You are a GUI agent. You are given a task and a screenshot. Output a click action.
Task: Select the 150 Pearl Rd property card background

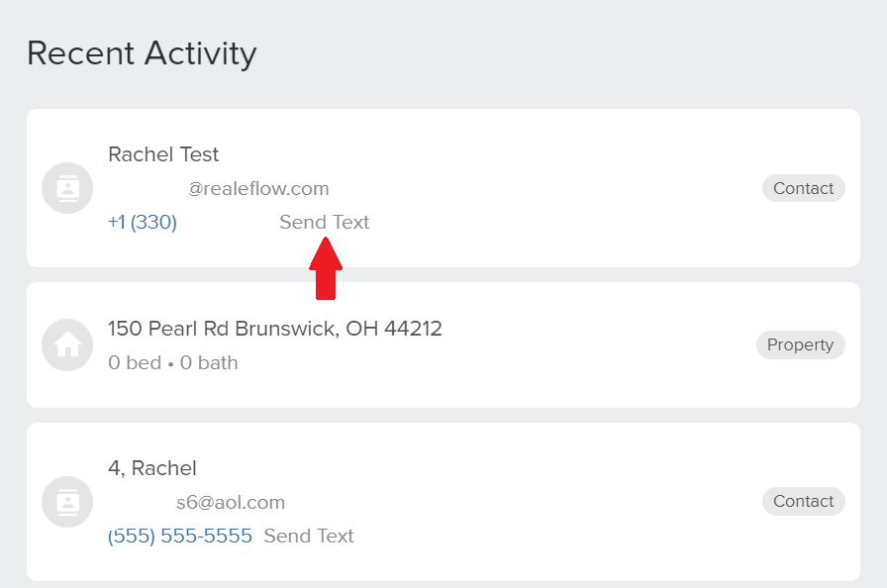pyautogui.click(x=443, y=344)
